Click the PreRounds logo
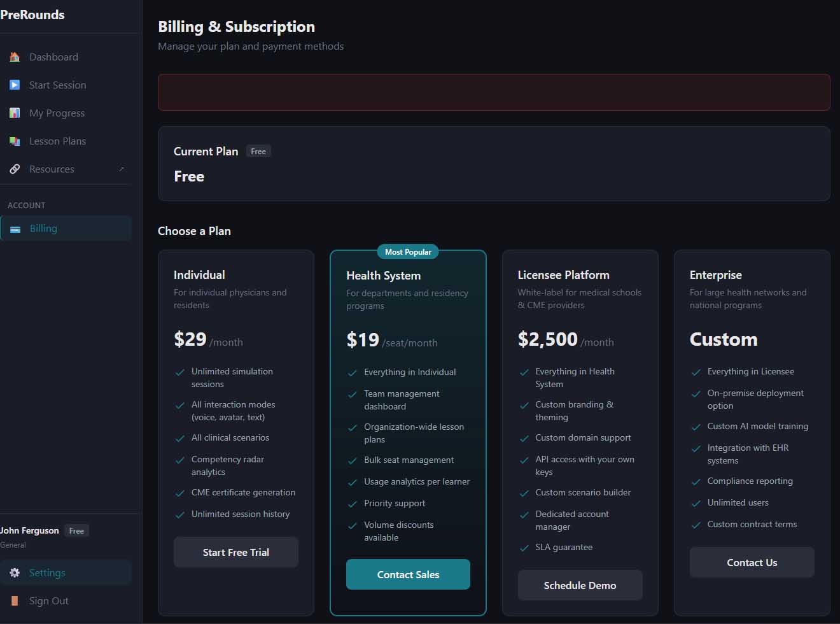 [32, 14]
